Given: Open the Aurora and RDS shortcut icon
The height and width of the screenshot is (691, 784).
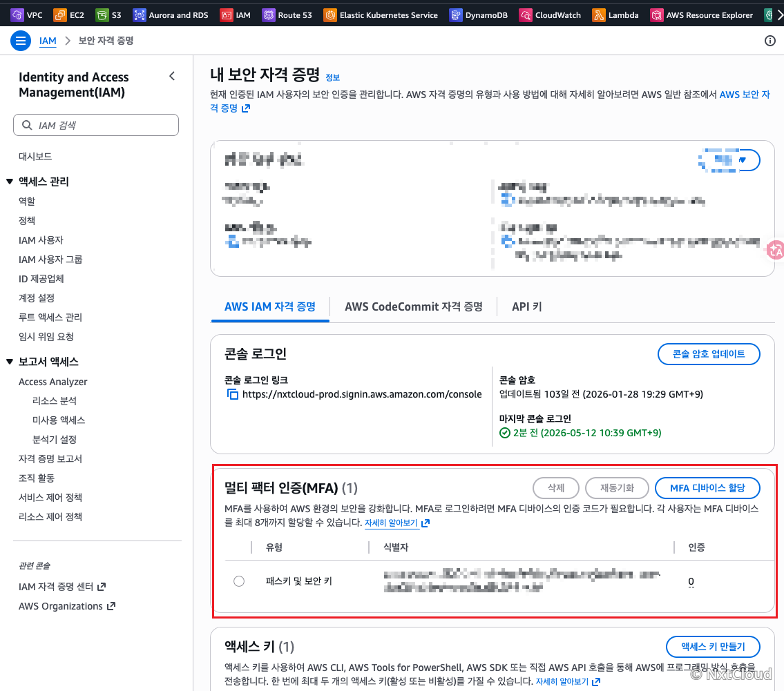Looking at the screenshot, I should pos(139,15).
